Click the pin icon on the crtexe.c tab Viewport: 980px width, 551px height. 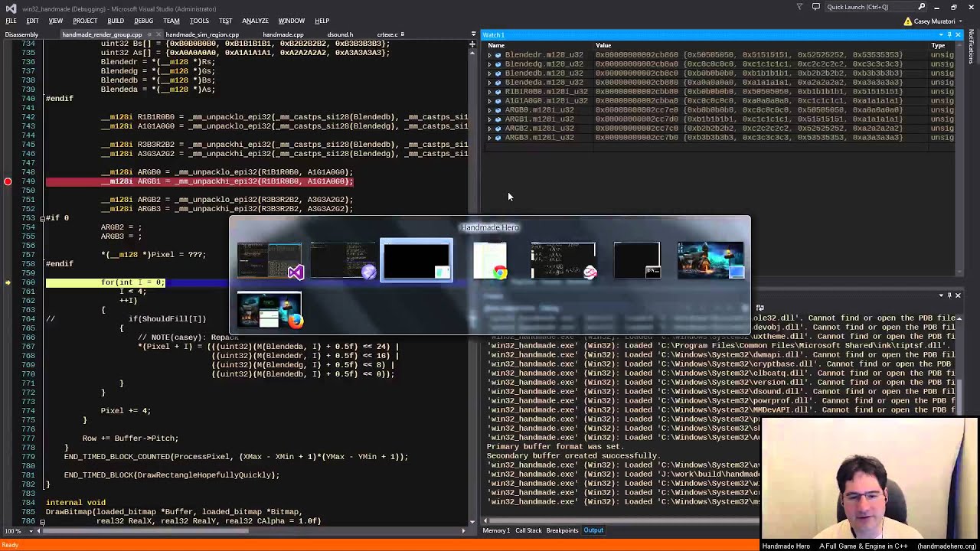click(403, 34)
